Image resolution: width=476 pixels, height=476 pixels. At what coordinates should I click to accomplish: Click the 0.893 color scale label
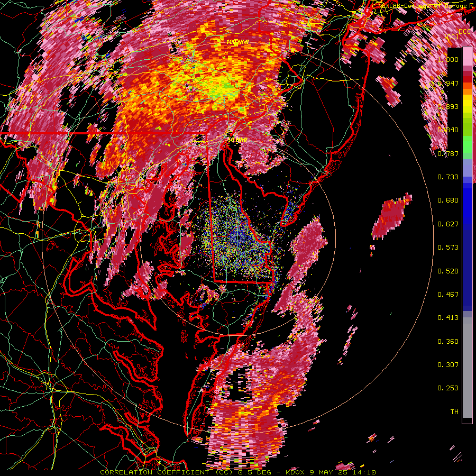click(x=448, y=106)
